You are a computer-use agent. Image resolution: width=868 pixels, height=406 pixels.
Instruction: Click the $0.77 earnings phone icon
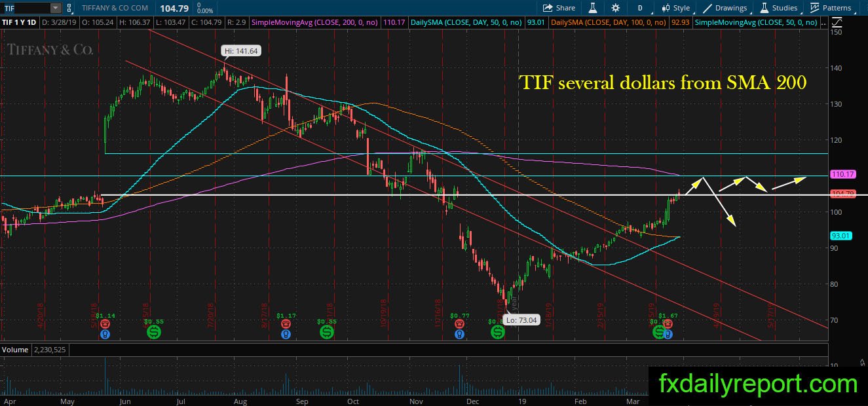pyautogui.click(x=460, y=323)
